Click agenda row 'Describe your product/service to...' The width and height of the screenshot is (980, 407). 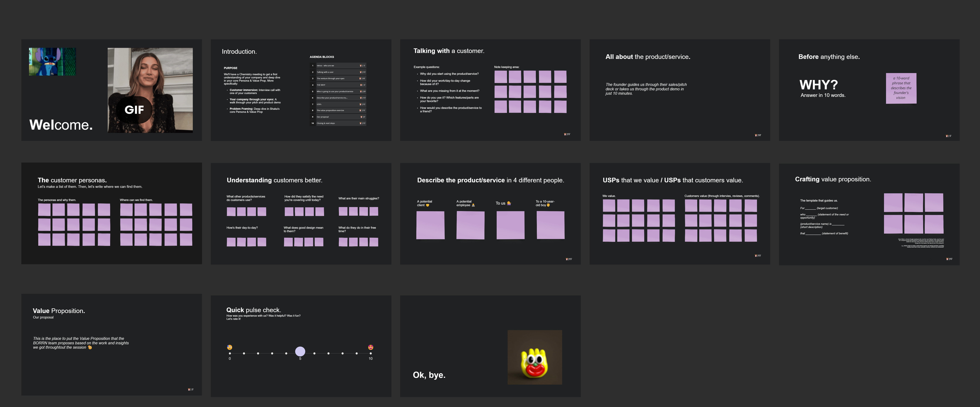click(x=338, y=98)
